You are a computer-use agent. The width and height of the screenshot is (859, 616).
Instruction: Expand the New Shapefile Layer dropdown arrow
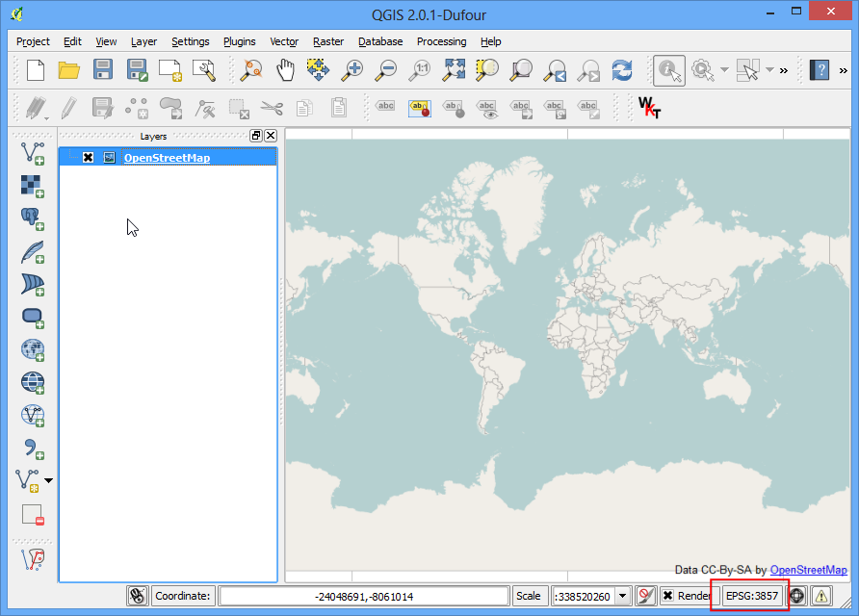click(49, 480)
